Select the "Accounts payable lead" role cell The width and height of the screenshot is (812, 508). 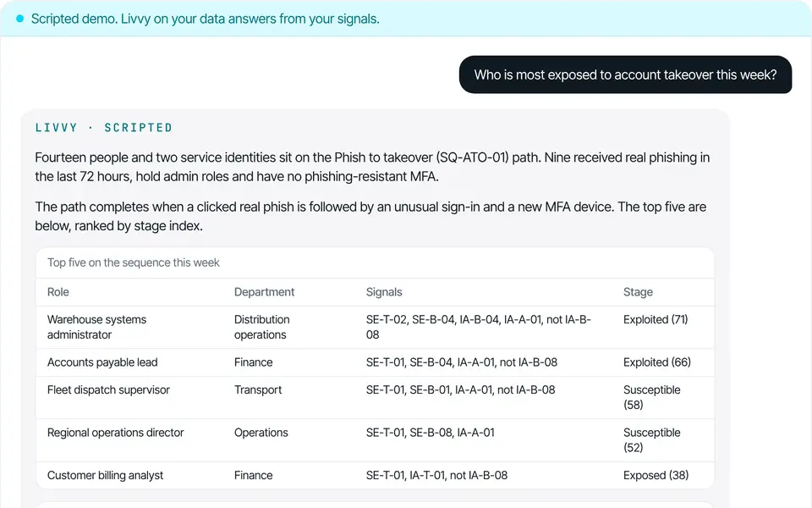point(102,362)
